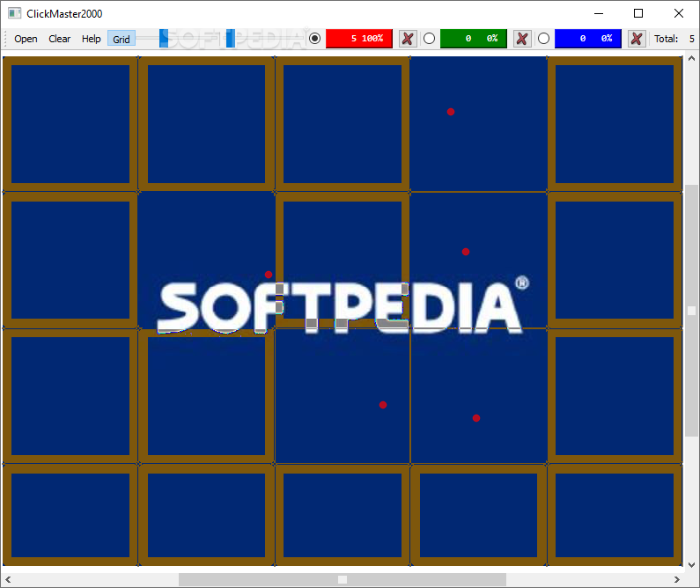Select the blue counter radio button
The width and height of the screenshot is (700, 588).
543,39
